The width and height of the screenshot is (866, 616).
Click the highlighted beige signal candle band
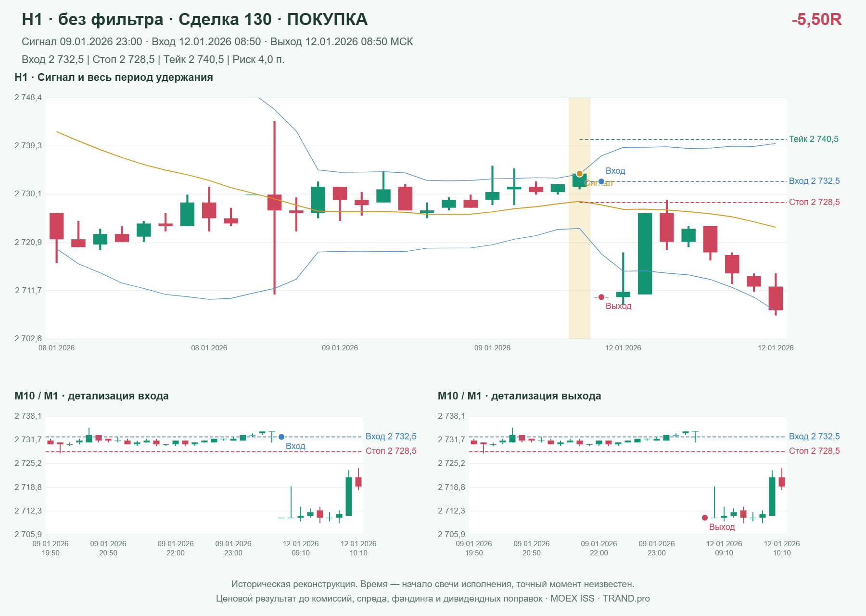(x=579, y=218)
